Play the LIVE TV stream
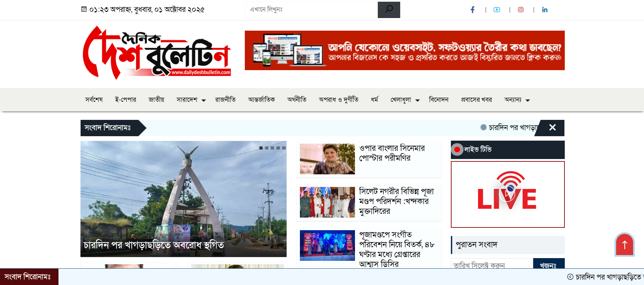Image resolution: width=644 pixels, height=285 pixels. (x=507, y=194)
